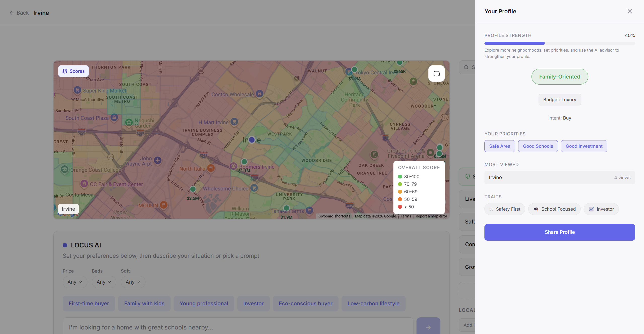Toggle the Good Investment priority chip
The image size is (644, 334).
point(584,146)
